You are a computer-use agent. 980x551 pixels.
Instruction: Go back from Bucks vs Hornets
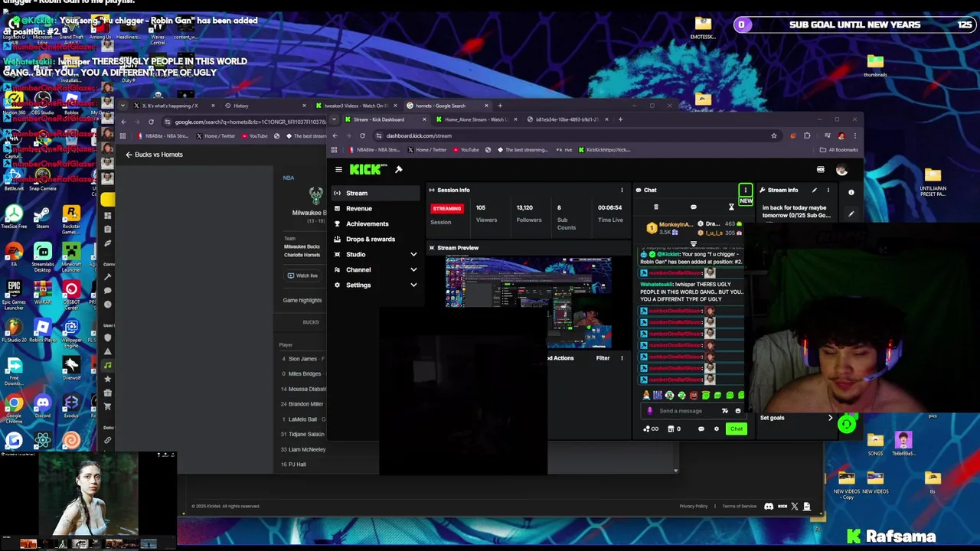129,155
